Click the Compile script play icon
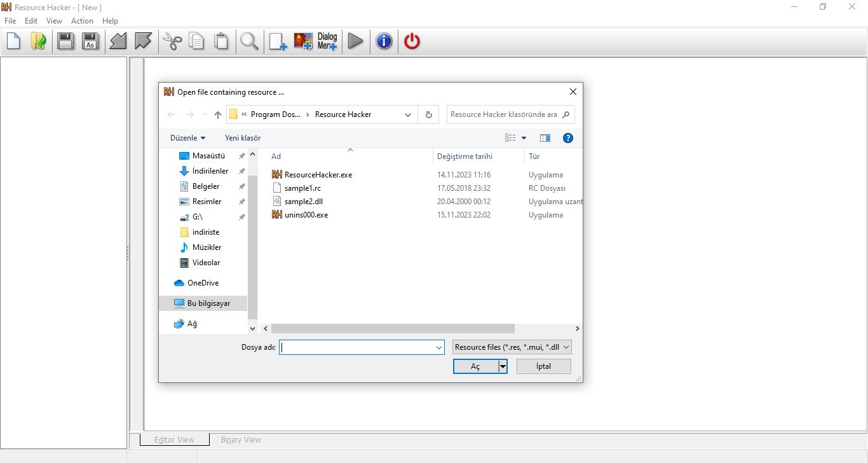This screenshot has width=868, height=463. point(356,42)
